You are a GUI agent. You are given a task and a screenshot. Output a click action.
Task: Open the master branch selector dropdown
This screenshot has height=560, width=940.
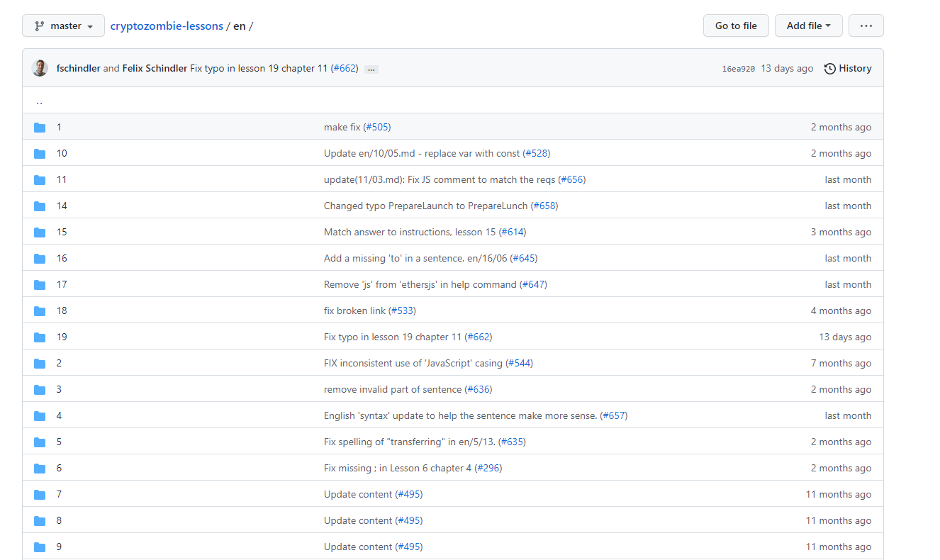(63, 25)
